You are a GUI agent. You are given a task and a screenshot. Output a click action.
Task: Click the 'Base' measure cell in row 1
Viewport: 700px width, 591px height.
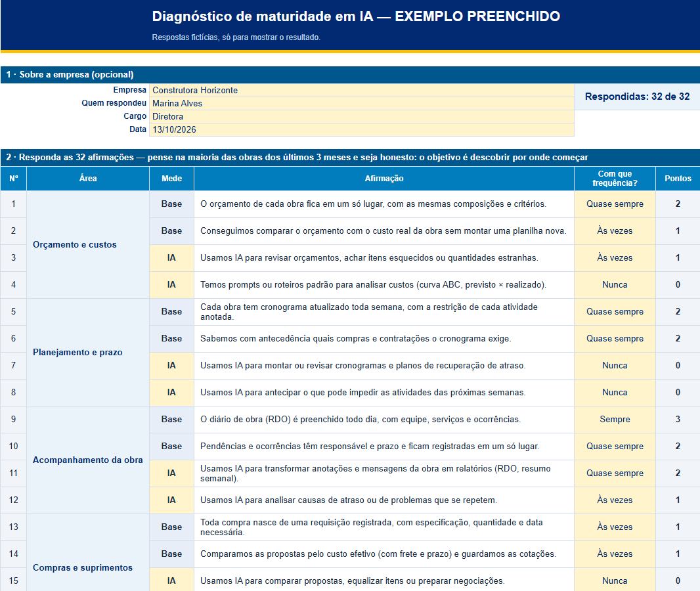[171, 204]
